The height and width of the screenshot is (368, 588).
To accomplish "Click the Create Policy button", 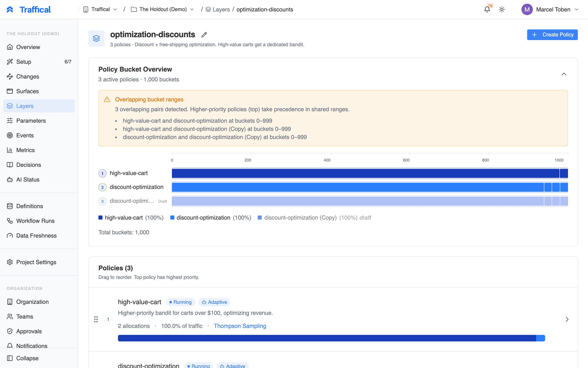I will pos(552,35).
